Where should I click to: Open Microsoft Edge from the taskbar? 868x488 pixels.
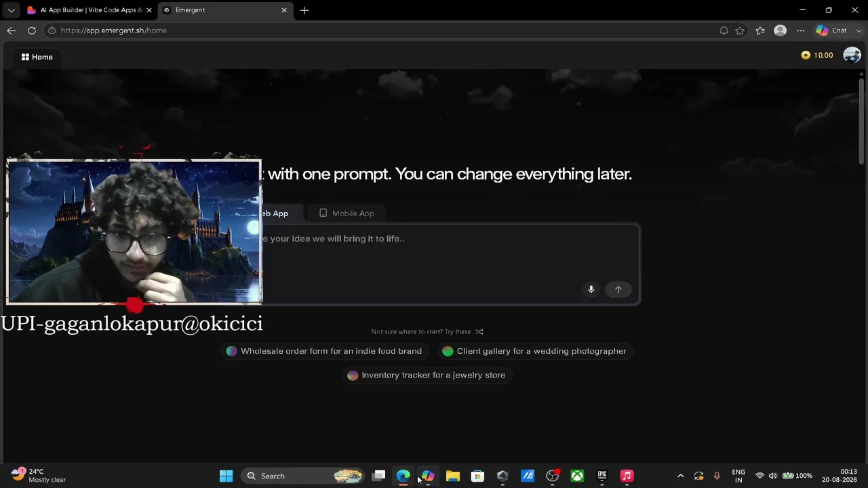point(403,476)
